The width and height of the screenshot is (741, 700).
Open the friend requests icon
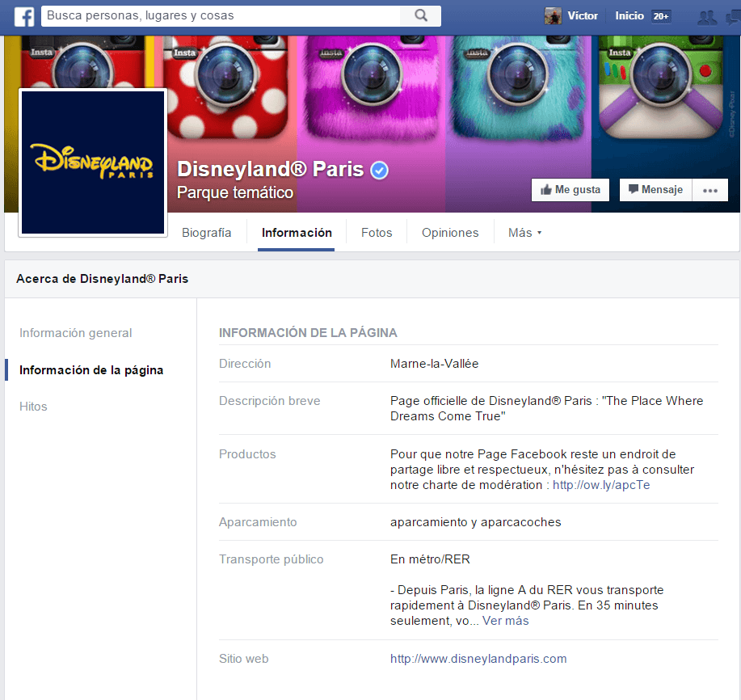[x=707, y=18]
